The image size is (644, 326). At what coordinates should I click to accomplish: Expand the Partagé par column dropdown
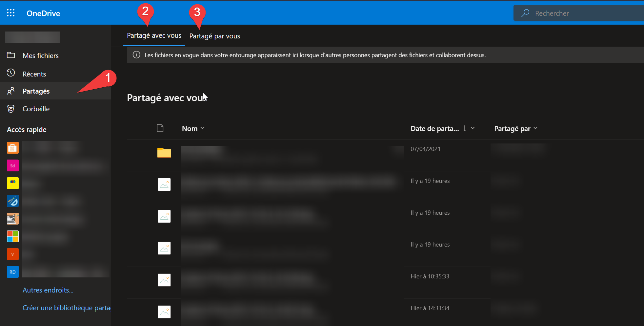pyautogui.click(x=535, y=128)
